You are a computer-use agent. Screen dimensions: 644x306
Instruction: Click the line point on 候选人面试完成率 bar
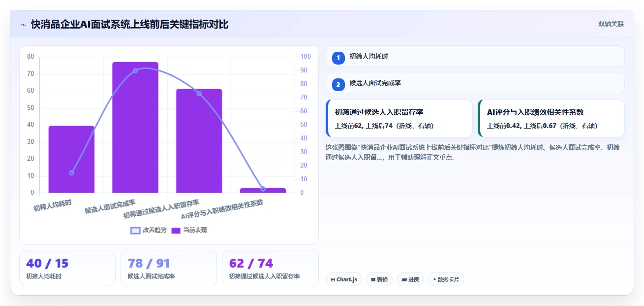pos(135,70)
